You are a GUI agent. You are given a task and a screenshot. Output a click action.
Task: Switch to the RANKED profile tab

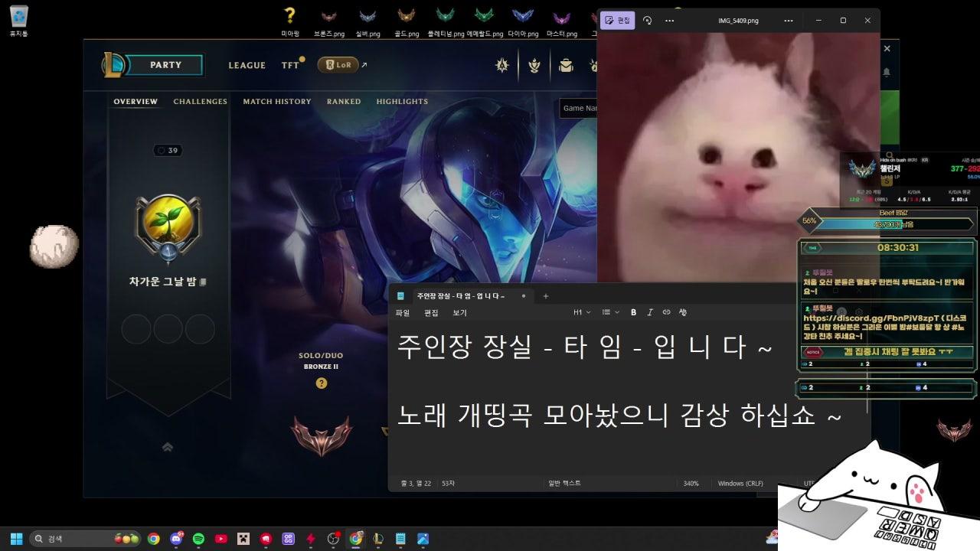pos(344,102)
